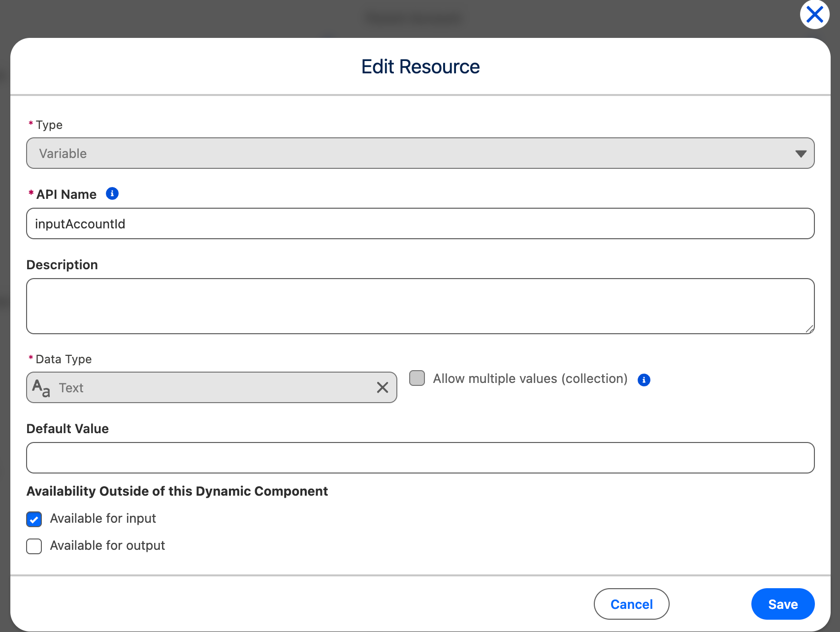
Task: Click the Edit Resource heading
Action: [x=420, y=66]
